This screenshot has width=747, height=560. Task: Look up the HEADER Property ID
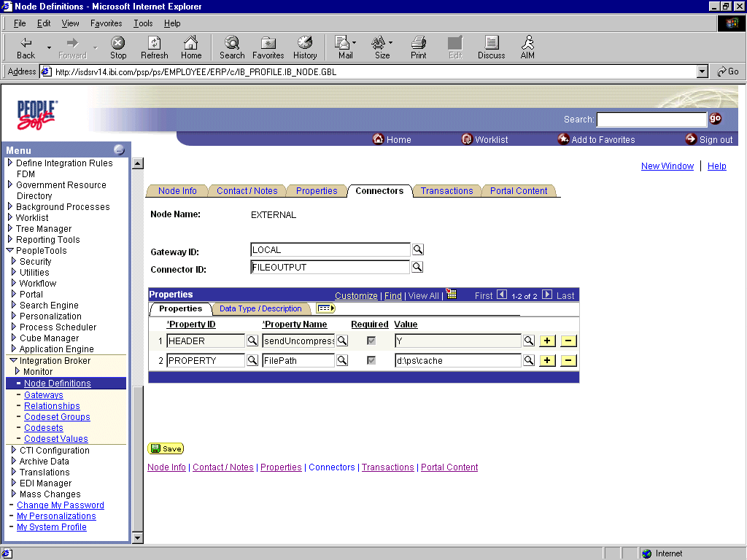[252, 340]
